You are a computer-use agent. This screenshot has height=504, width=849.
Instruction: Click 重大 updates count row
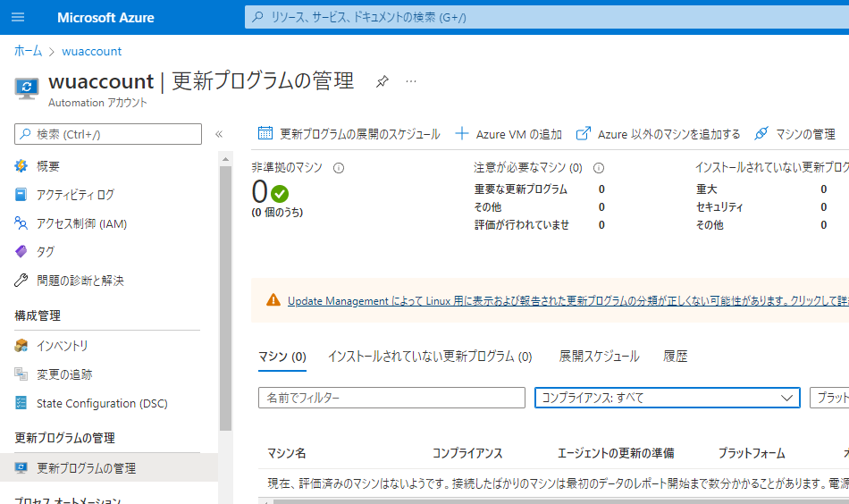761,189
